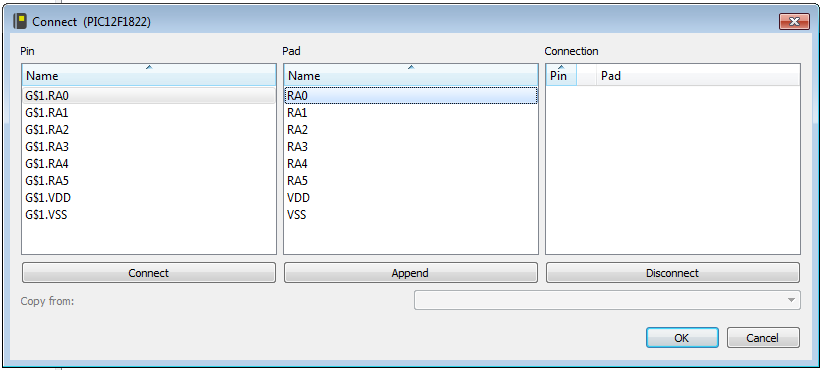Sort Pin list by Name header
The height and width of the screenshot is (370, 822).
pos(149,75)
